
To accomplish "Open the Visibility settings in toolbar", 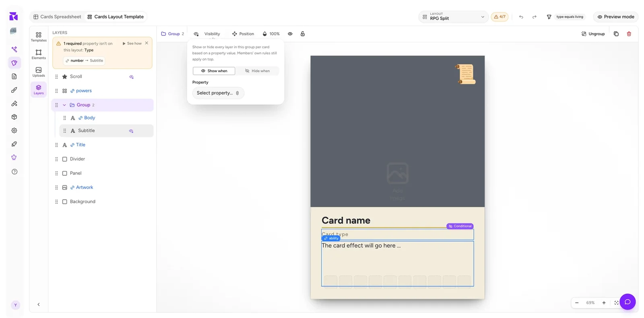I will 207,34.
